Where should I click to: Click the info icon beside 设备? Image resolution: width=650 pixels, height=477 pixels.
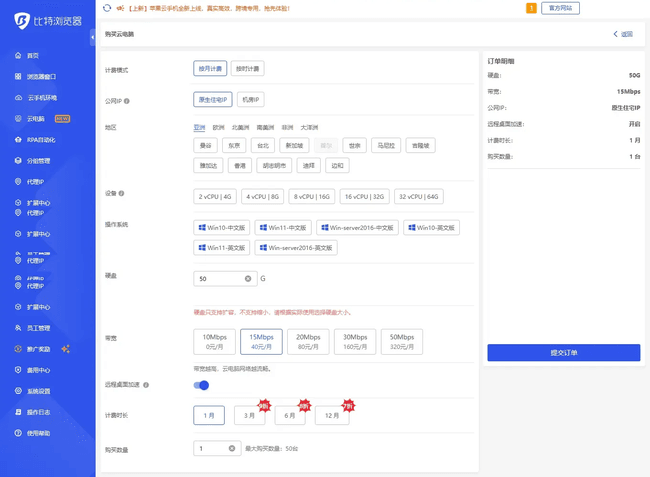pyautogui.click(x=121, y=193)
